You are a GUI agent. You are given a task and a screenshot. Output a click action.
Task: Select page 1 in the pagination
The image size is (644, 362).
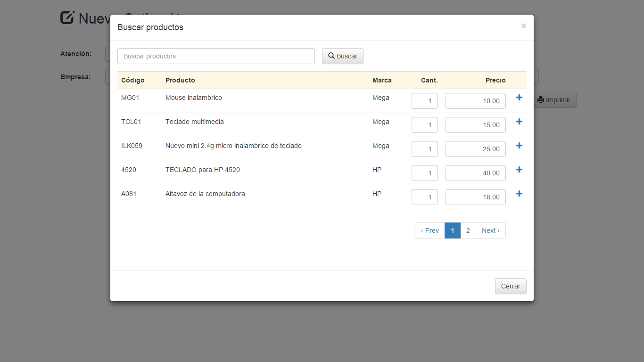[x=452, y=230]
